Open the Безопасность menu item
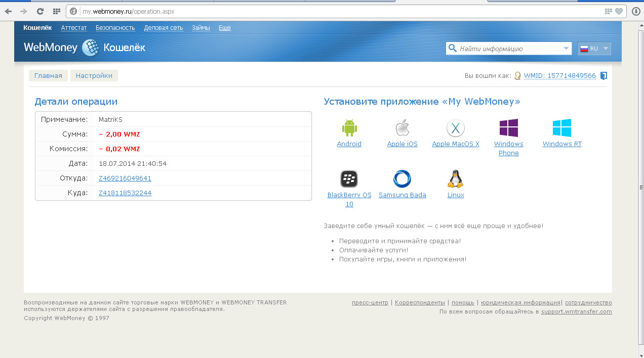644x358 pixels. [115, 28]
